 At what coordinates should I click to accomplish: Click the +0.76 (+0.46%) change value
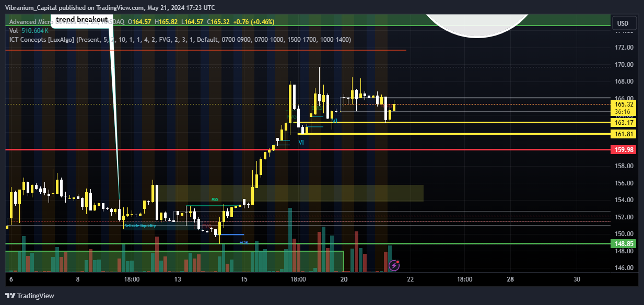tap(254, 22)
